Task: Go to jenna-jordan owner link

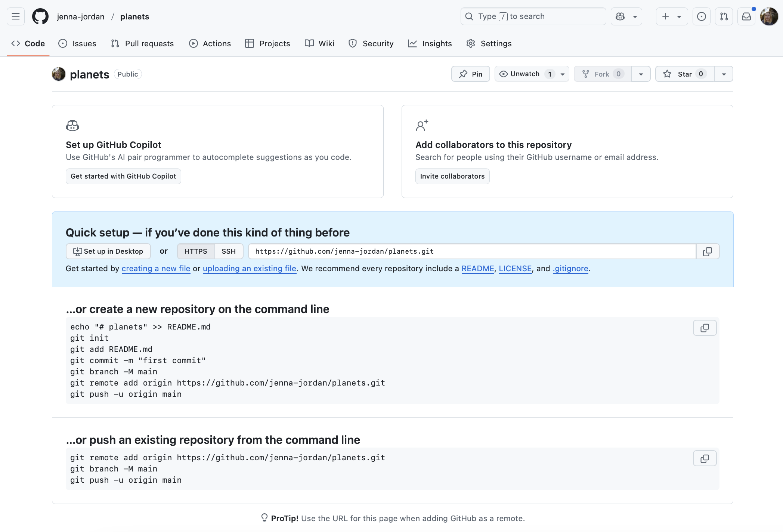Action: (x=81, y=16)
